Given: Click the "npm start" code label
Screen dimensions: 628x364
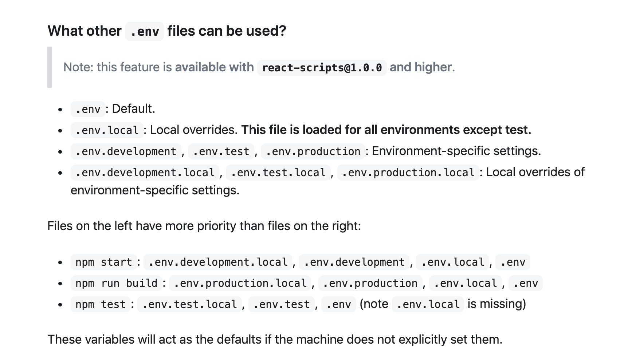Looking at the screenshot, I should (x=103, y=262).
